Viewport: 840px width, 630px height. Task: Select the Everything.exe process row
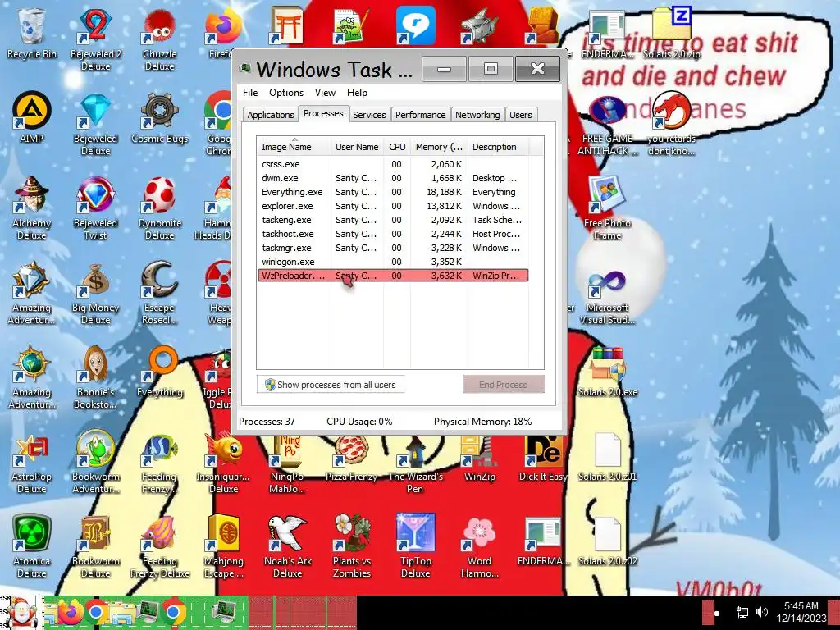click(x=393, y=192)
